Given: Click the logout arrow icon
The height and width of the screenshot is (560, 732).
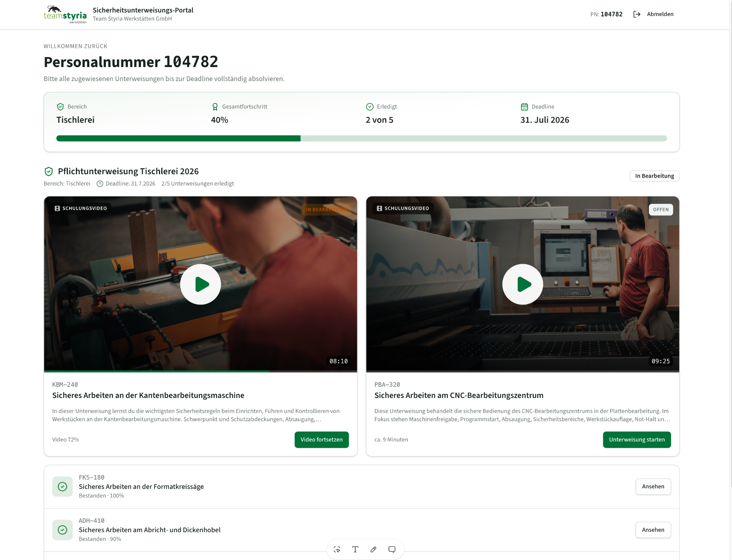Looking at the screenshot, I should [637, 14].
